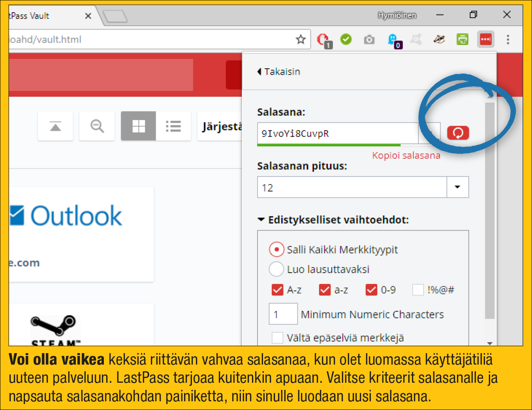Click the camera extension icon
Screen dimensions: 532x410
(x=369, y=39)
